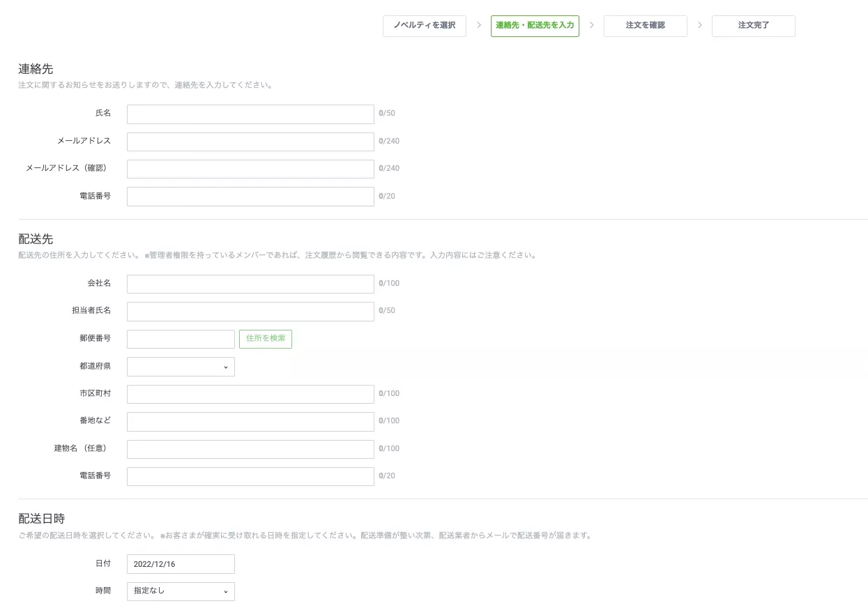The height and width of the screenshot is (615, 868).
Task: Select the 連絡先・配送先を入力 step tab
Action: (x=535, y=26)
